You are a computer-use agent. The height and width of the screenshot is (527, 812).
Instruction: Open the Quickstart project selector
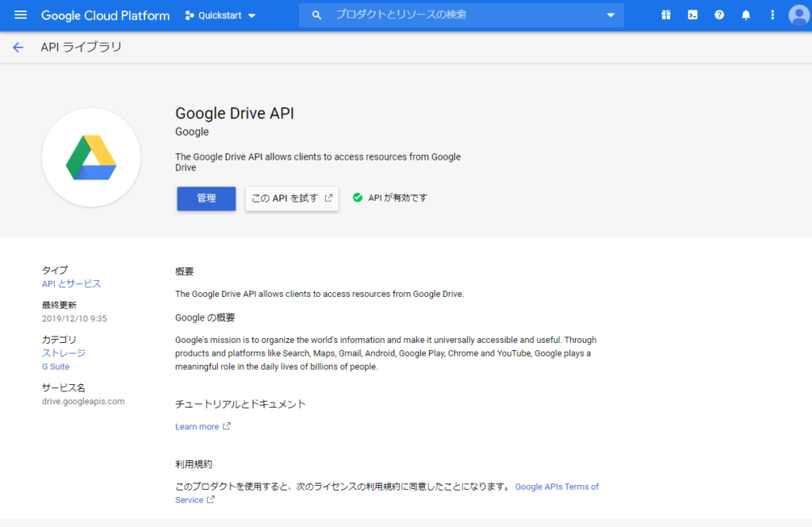tap(220, 16)
